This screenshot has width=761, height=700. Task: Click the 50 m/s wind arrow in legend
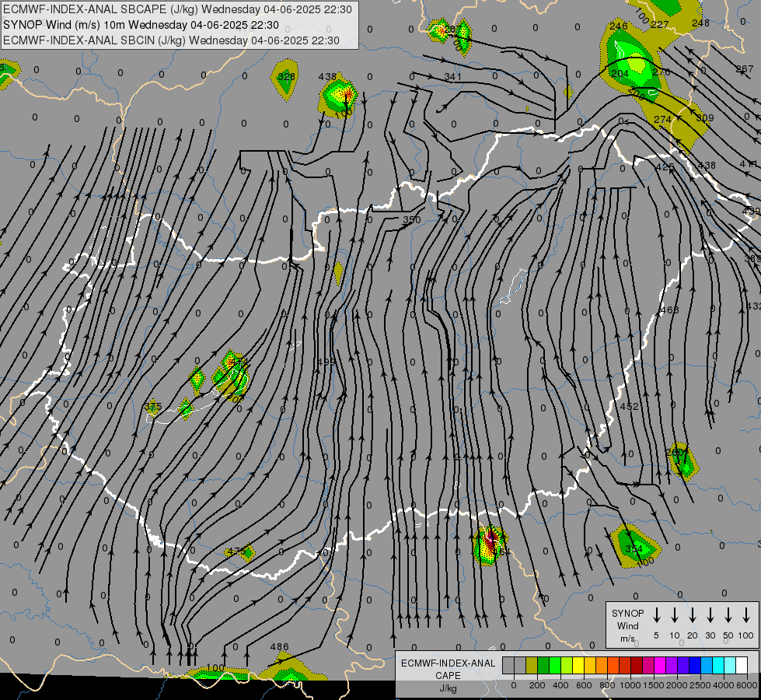(x=728, y=615)
